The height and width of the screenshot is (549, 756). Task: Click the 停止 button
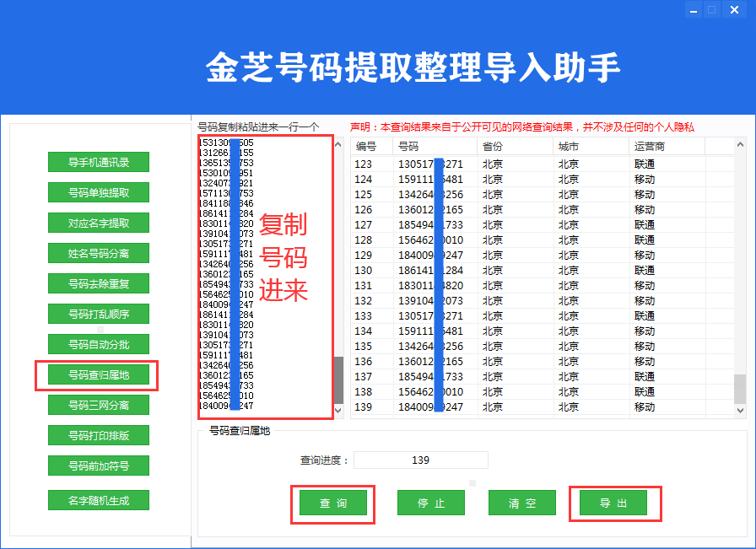click(x=431, y=503)
